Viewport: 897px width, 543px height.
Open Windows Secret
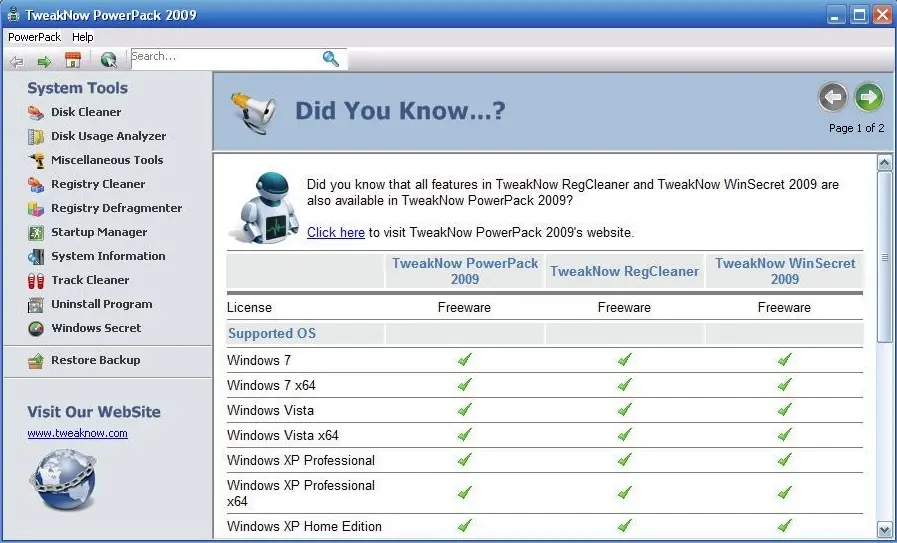[x=96, y=328]
